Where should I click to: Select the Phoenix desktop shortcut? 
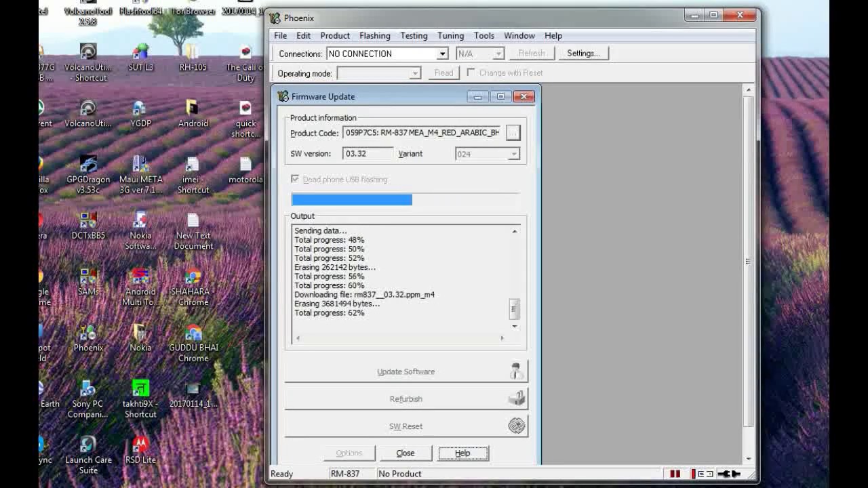click(x=88, y=338)
